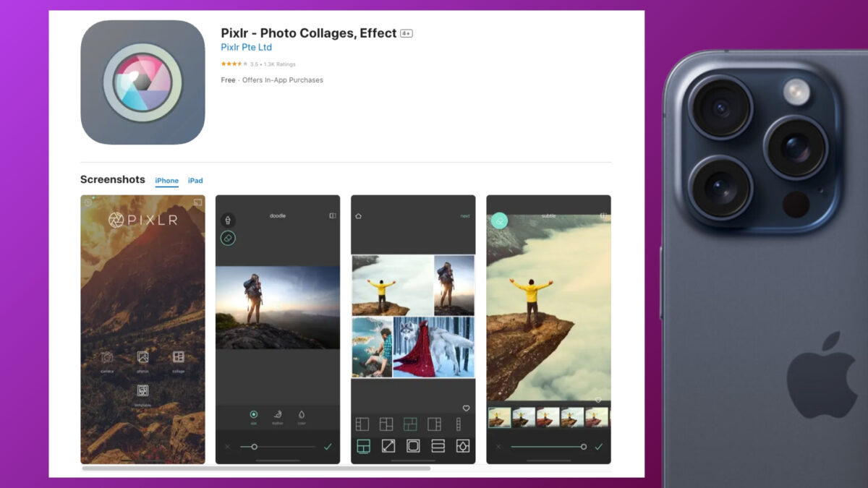Toggle the before/after compare view in doodle screen
The width and height of the screenshot is (868, 488).
[331, 217]
